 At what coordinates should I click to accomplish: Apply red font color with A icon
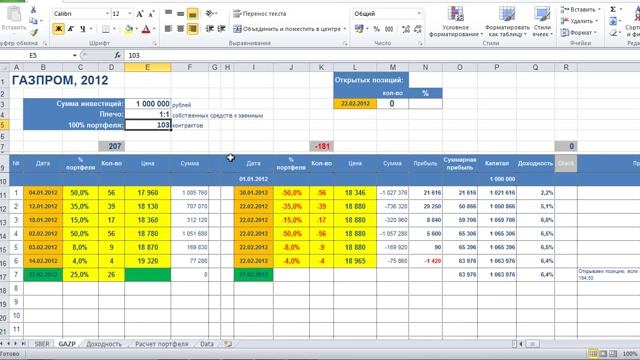[146, 29]
